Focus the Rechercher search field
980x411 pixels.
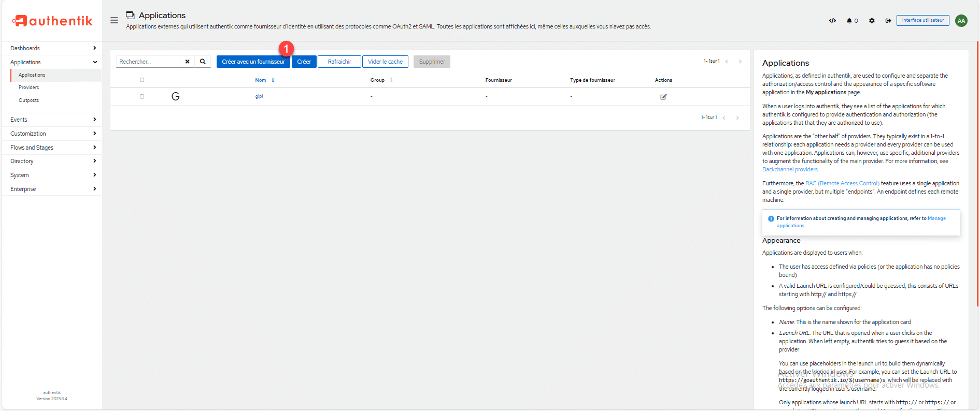coord(148,62)
